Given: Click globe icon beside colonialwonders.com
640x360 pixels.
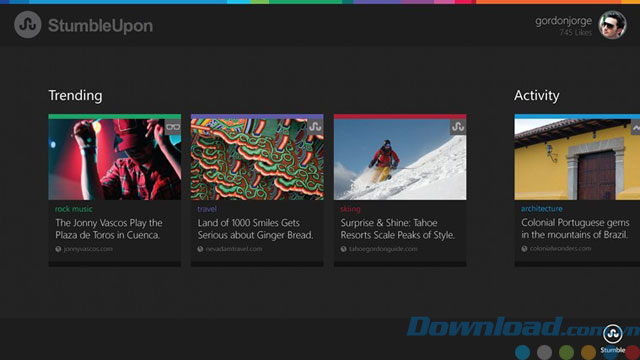Looking at the screenshot, I should tap(524, 249).
